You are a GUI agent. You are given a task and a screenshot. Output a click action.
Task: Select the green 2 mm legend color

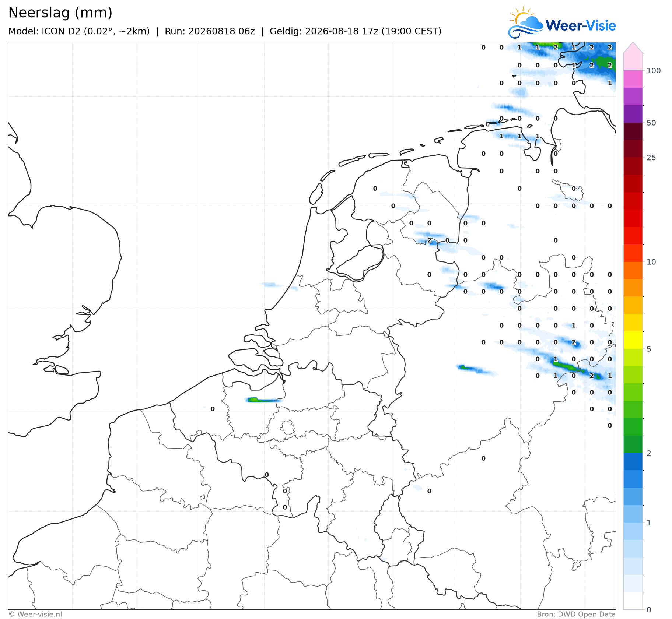633,444
